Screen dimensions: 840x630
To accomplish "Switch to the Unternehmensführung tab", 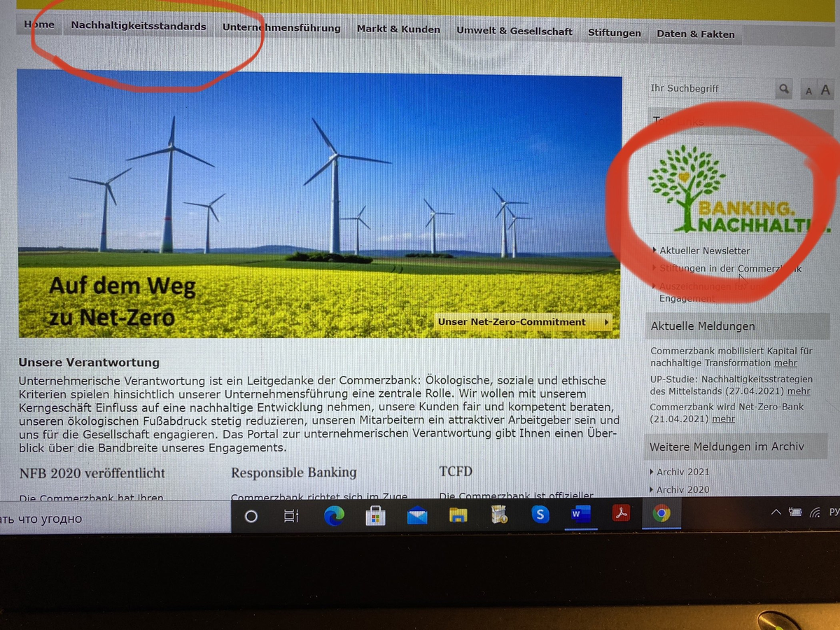I will point(281,28).
